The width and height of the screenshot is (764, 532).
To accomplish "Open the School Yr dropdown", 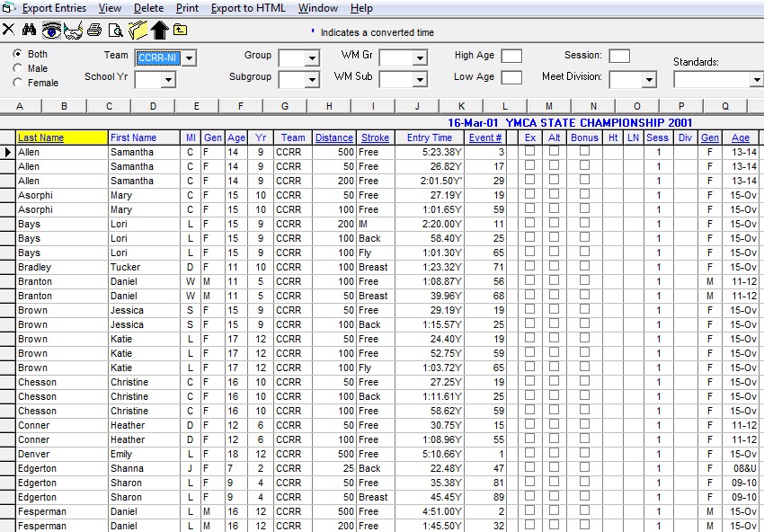I will [168, 80].
